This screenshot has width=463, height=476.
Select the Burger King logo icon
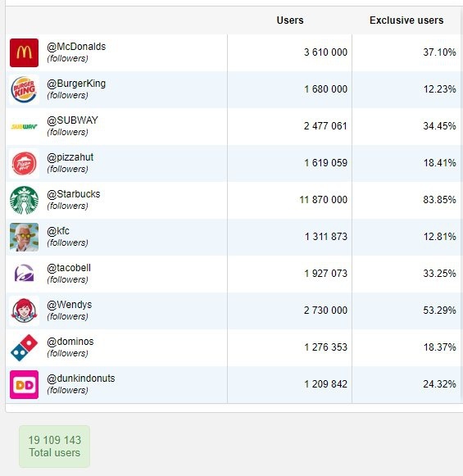tap(24, 89)
